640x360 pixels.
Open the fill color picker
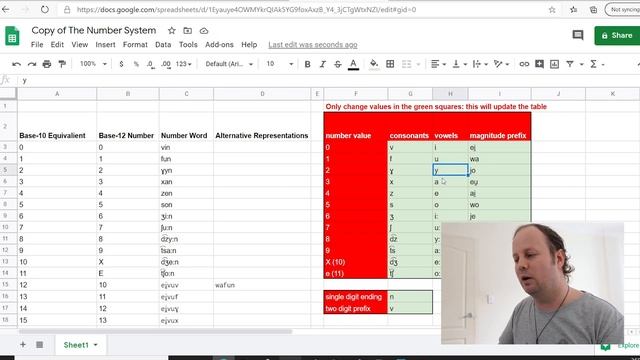[x=374, y=64]
